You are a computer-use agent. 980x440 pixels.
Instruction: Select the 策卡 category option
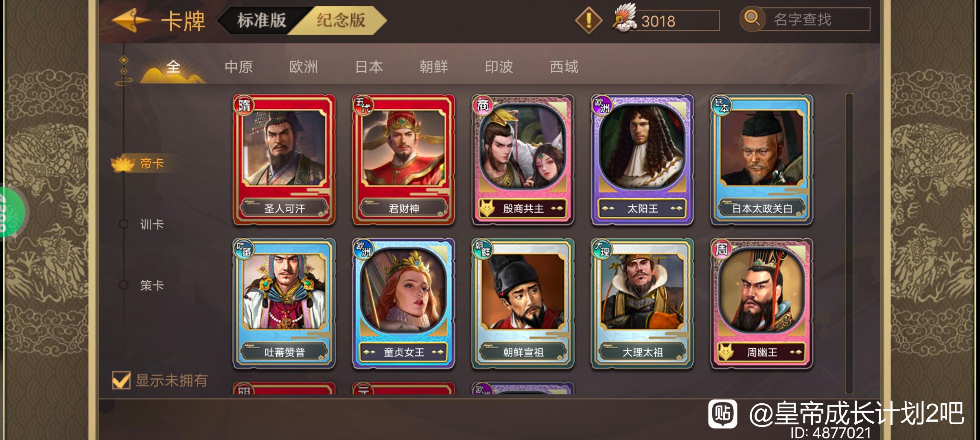pos(152,285)
